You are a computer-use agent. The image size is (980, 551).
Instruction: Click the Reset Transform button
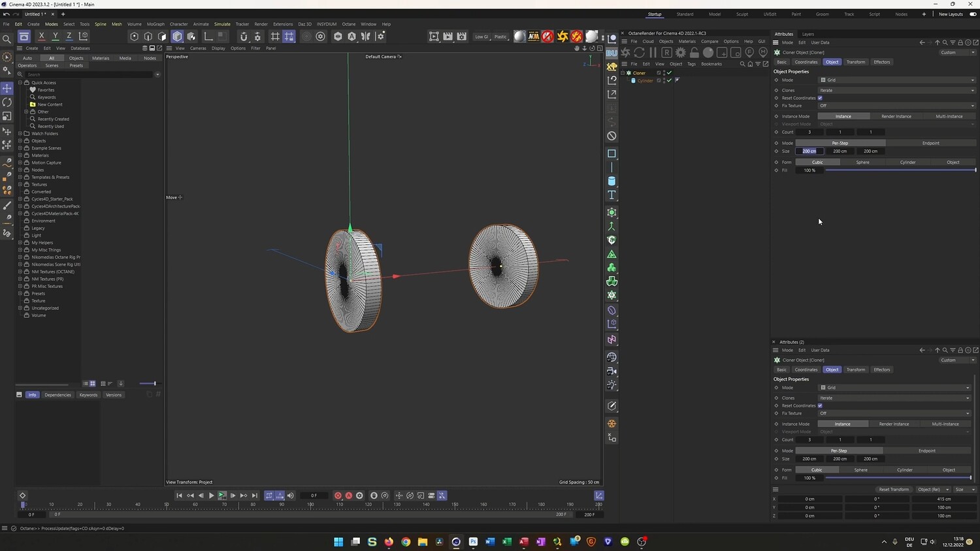894,490
